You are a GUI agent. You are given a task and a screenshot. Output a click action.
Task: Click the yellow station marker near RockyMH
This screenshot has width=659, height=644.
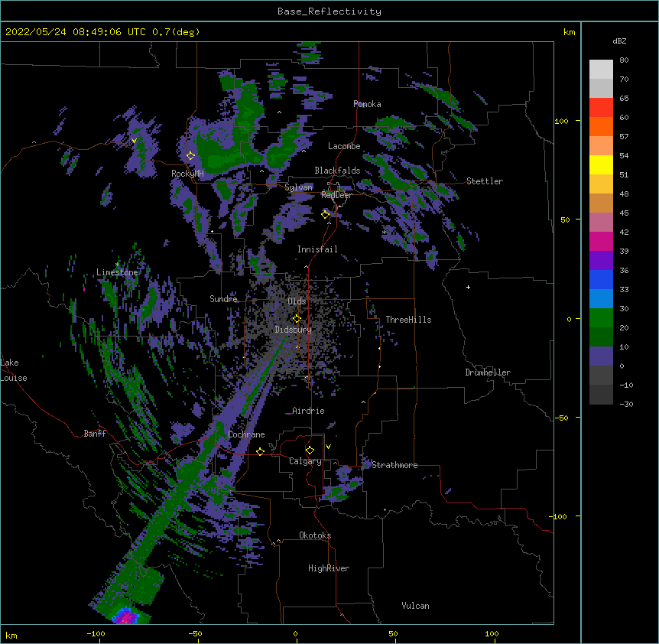point(190,155)
